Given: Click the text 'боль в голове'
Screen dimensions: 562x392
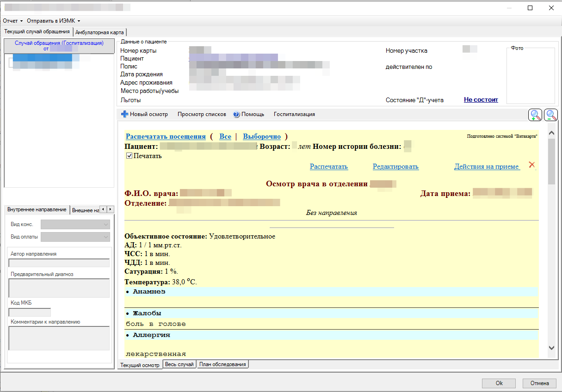Looking at the screenshot, I should coord(156,324).
